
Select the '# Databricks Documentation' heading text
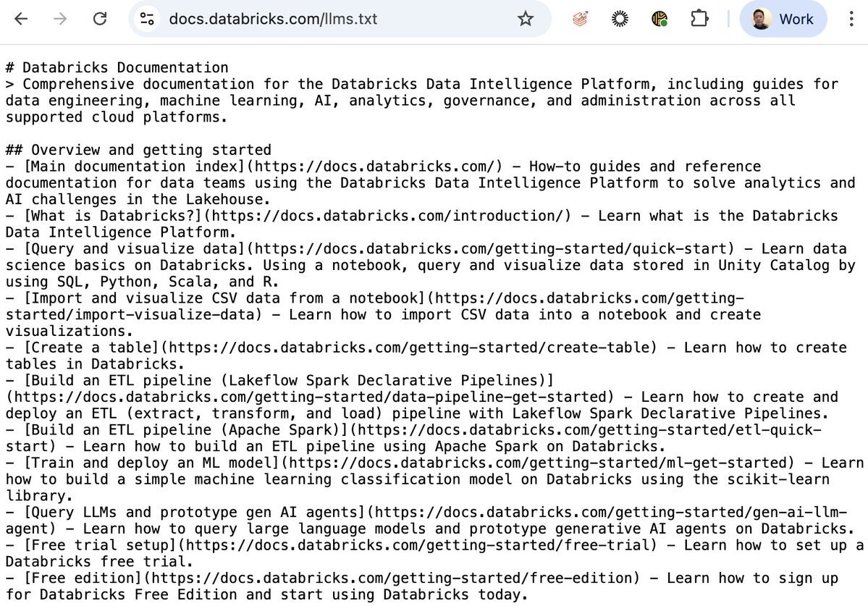pyautogui.click(x=117, y=67)
